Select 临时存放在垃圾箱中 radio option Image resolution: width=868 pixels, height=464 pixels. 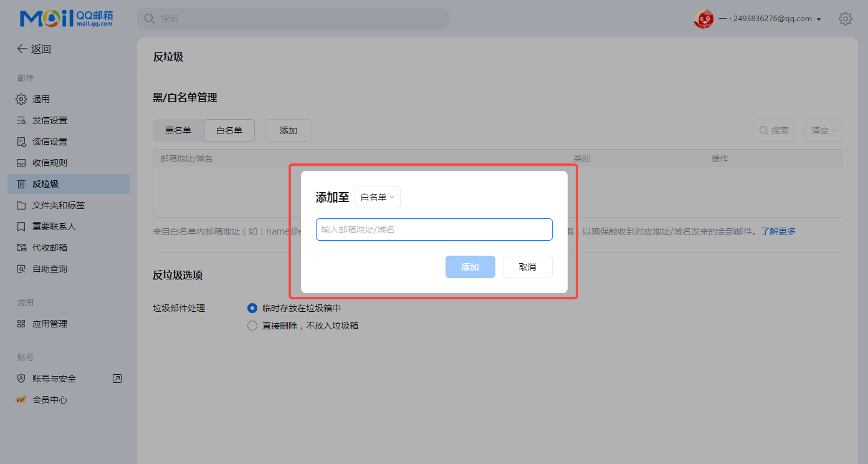pos(252,308)
